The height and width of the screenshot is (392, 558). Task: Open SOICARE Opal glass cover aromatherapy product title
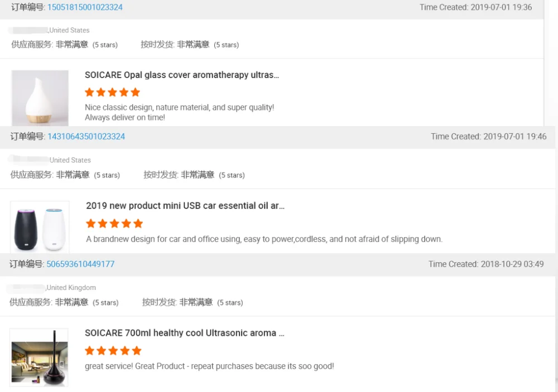click(181, 75)
